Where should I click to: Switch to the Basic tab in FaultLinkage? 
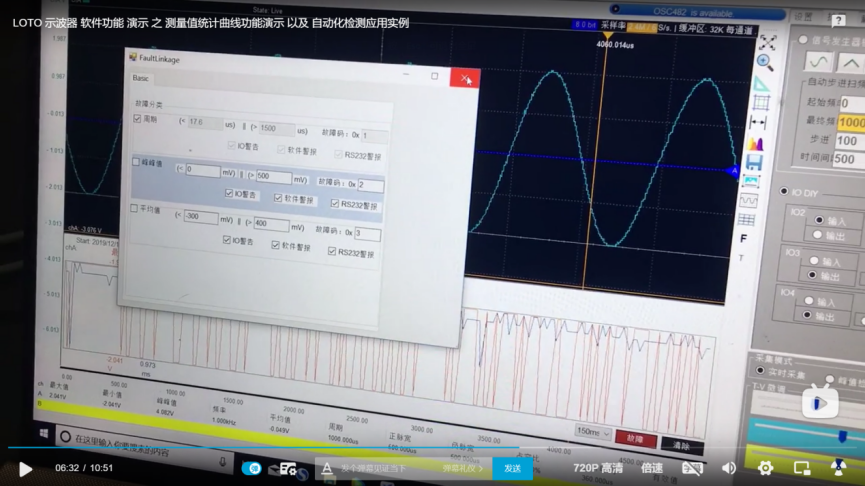[x=140, y=78]
